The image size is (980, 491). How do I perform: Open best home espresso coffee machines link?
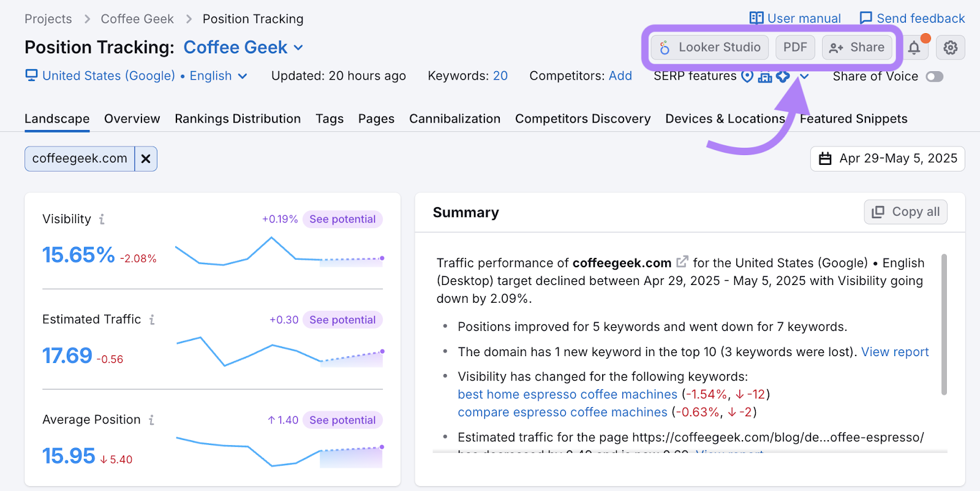click(x=567, y=394)
